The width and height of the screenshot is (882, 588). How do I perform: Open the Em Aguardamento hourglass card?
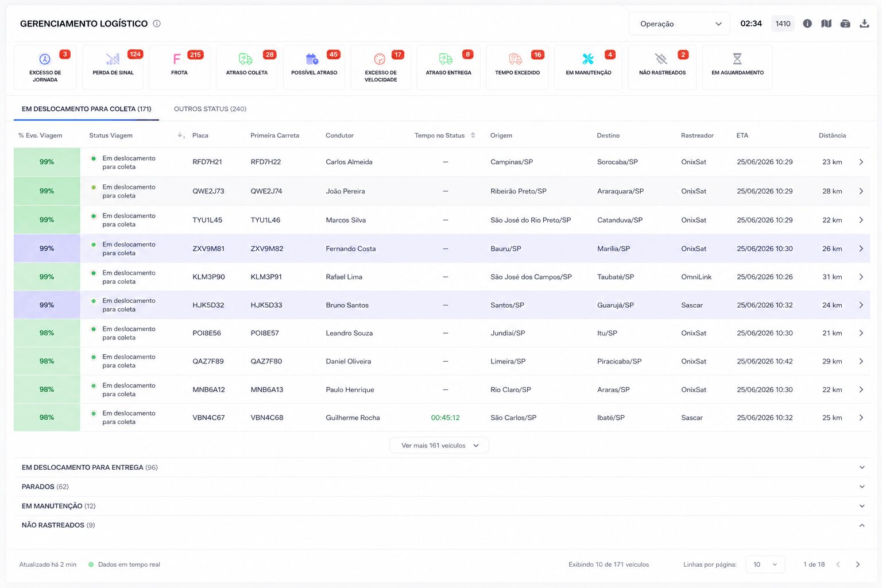coord(737,67)
